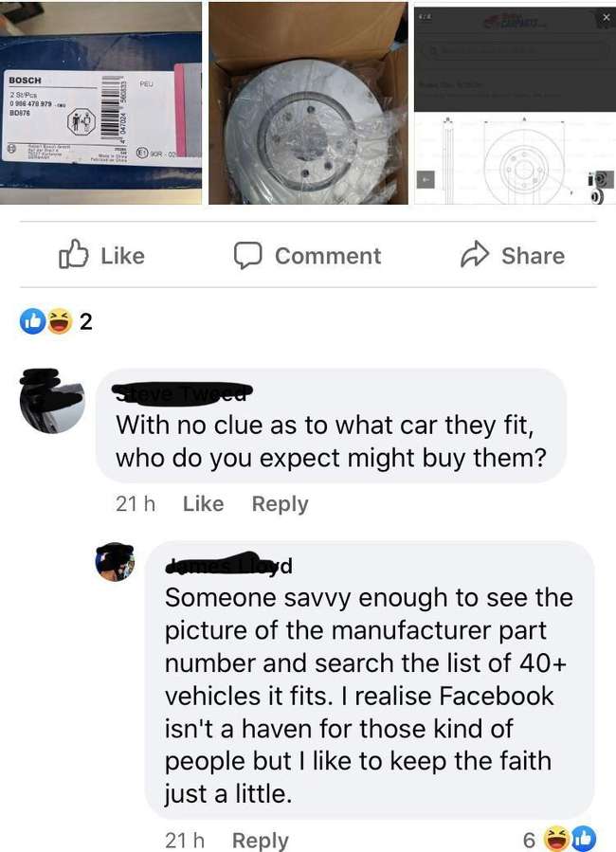
Task: Open the brake disc technical drawing image
Action: point(515,103)
